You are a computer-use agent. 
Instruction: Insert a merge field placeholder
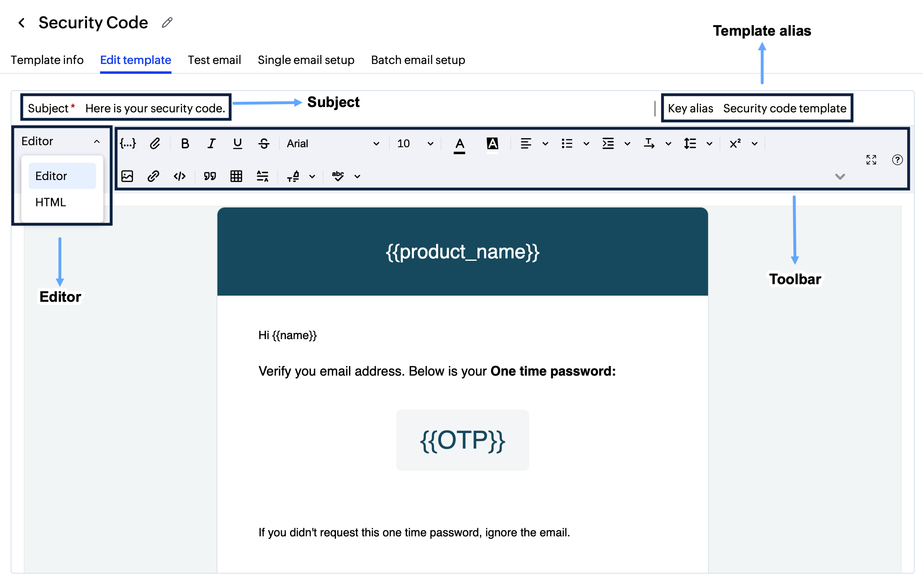pos(128,143)
